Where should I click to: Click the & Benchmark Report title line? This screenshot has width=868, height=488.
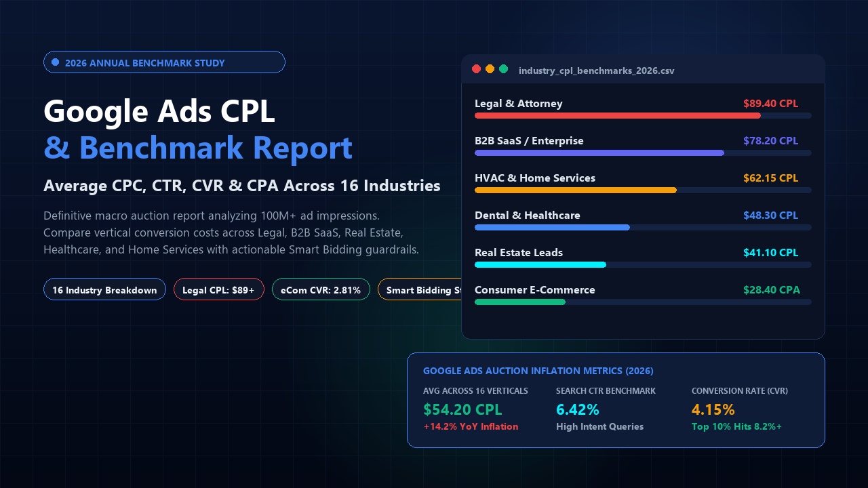(198, 148)
